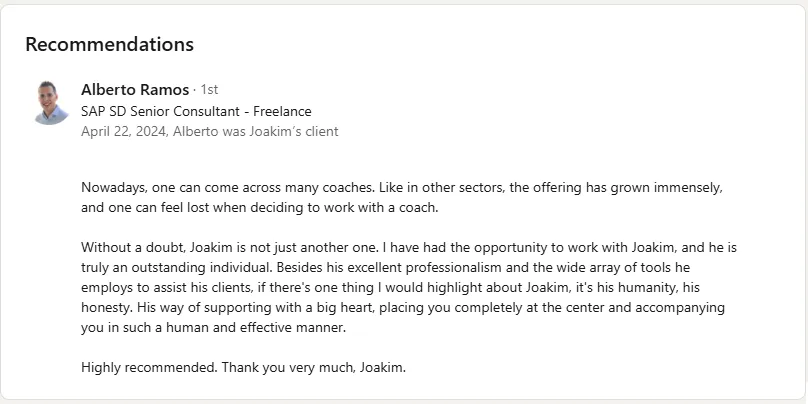Click the line "employs to assist his clients"
Viewport: 808px width, 404px height.
pos(390,288)
